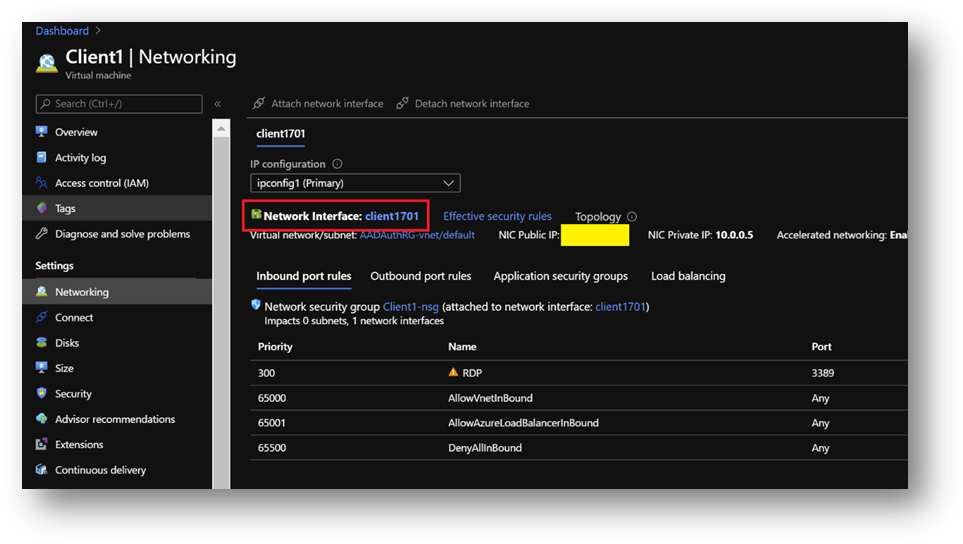
Task: Click the Security shield icon
Action: click(x=42, y=393)
